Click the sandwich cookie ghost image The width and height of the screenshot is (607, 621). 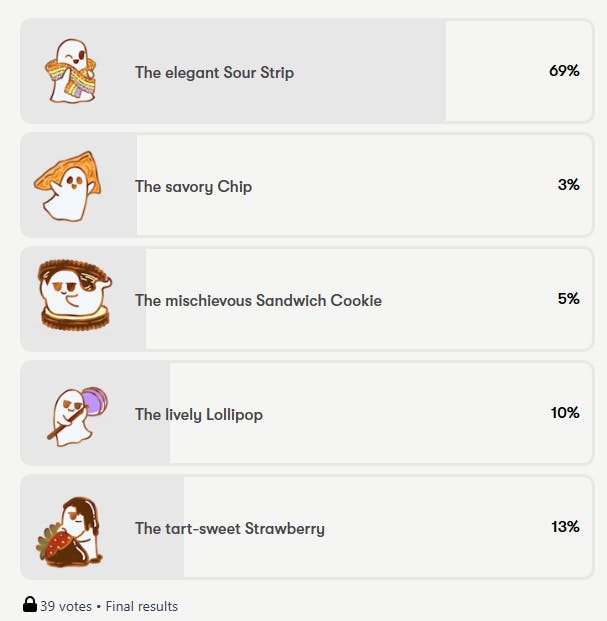74,295
